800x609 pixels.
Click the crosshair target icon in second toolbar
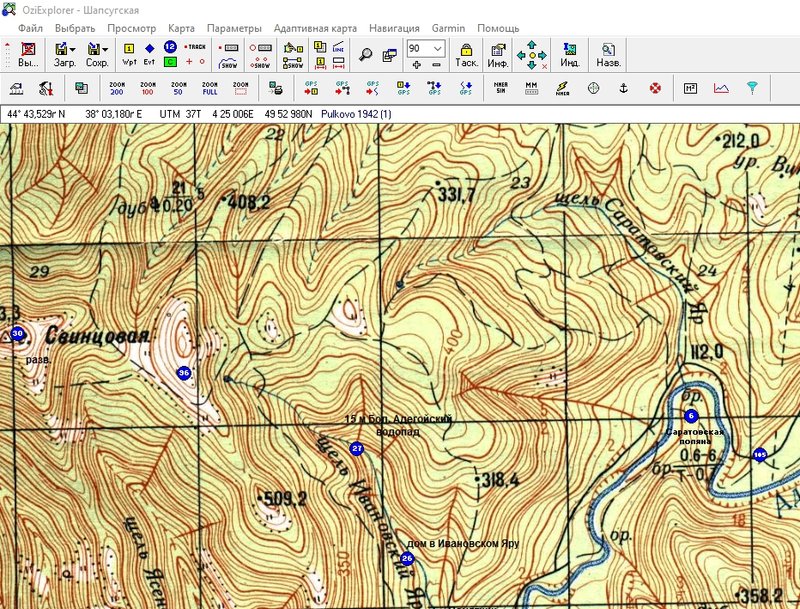(593, 88)
